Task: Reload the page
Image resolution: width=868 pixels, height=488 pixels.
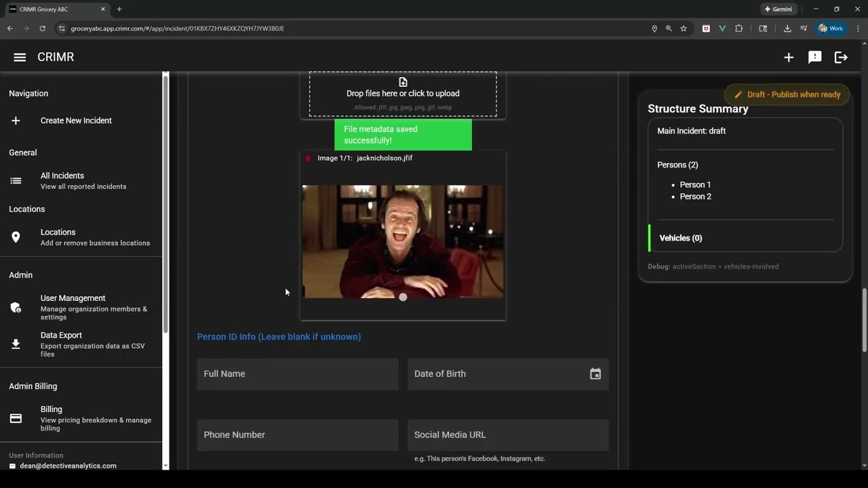Action: click(42, 28)
